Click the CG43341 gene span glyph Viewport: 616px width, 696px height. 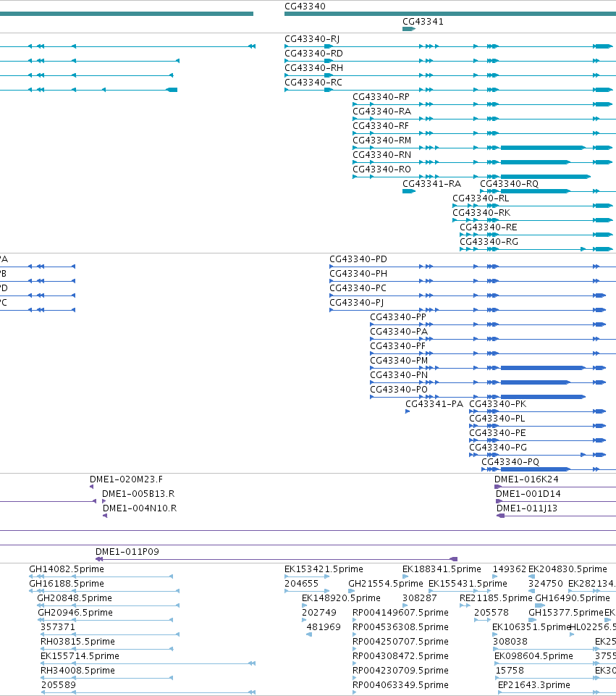pos(409,29)
